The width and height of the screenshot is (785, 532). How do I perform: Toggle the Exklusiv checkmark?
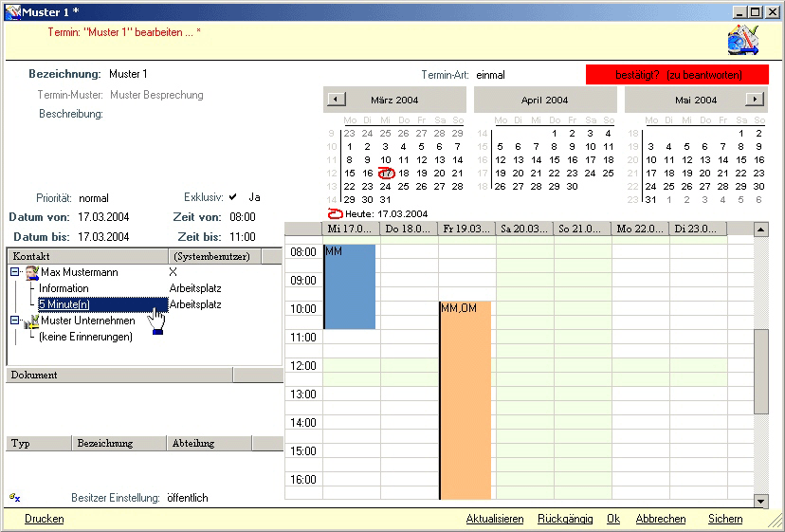pyautogui.click(x=232, y=197)
